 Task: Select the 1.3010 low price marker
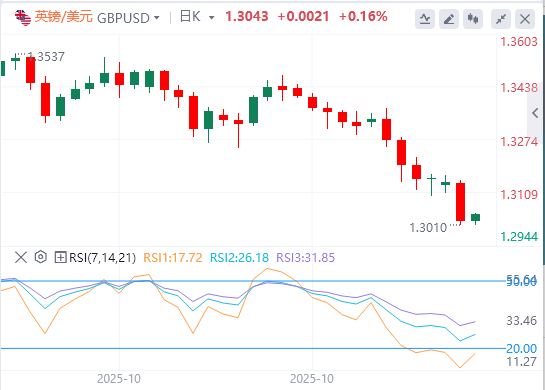tap(428, 228)
